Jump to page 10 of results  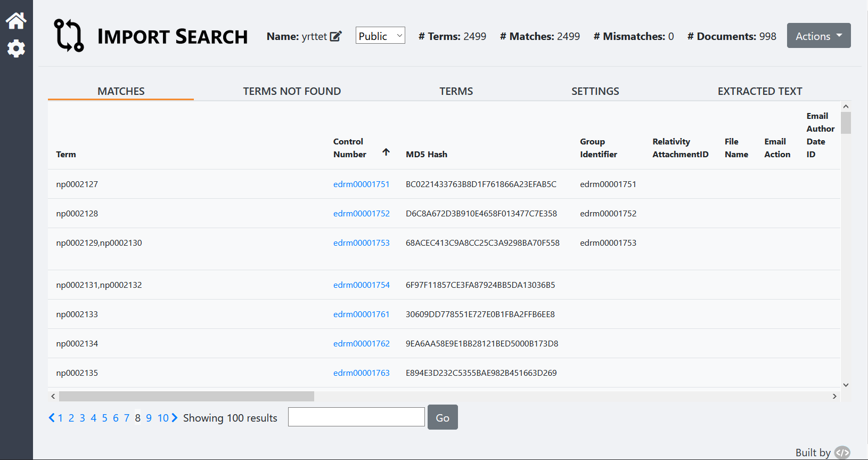pyautogui.click(x=163, y=418)
